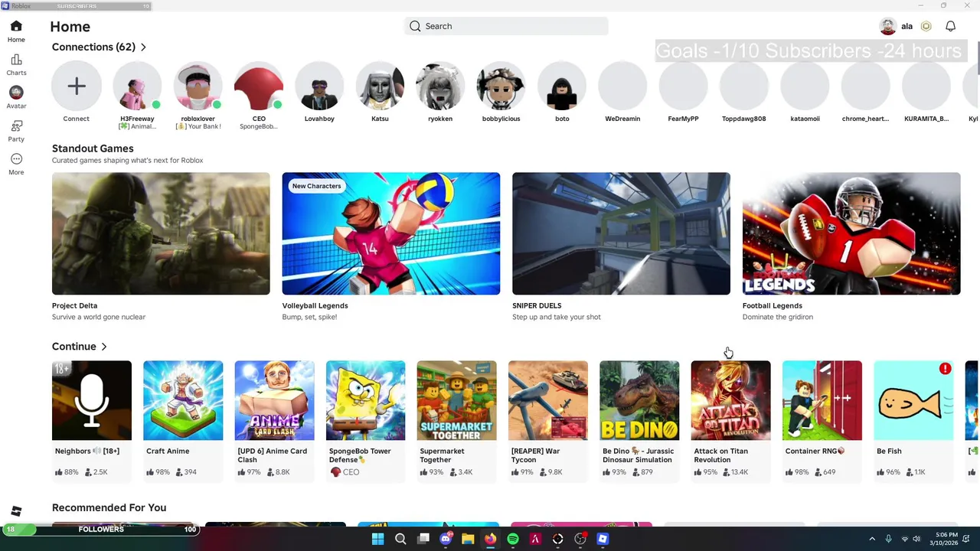Open the profile avatar next to ala
This screenshot has width=980, height=551.
coord(887,26)
